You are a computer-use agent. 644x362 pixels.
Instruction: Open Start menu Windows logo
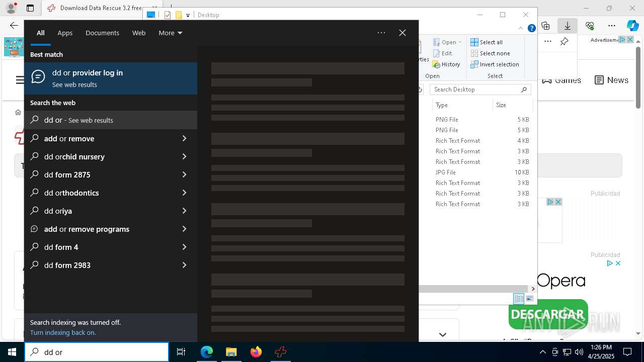(12, 352)
